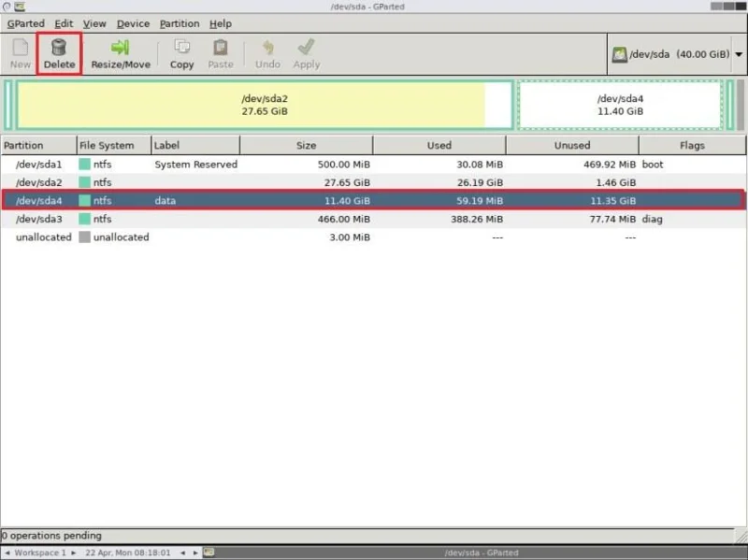748x560 pixels.
Task: Sort by the Size column header
Action: (307, 145)
